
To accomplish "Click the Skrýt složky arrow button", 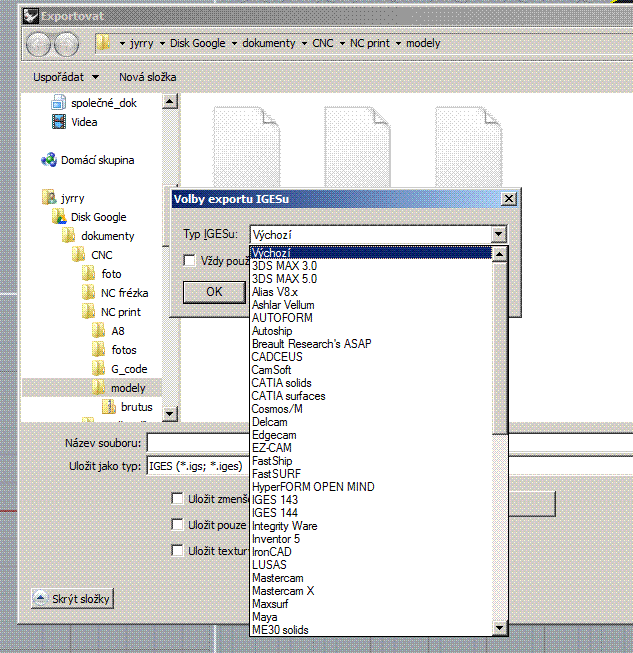I will tap(41, 598).
